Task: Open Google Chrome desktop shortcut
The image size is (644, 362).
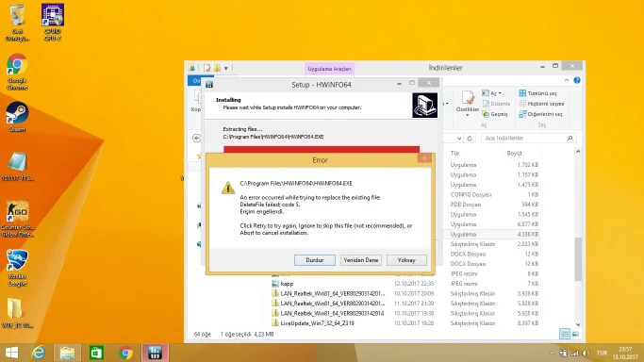Action: coord(17,72)
